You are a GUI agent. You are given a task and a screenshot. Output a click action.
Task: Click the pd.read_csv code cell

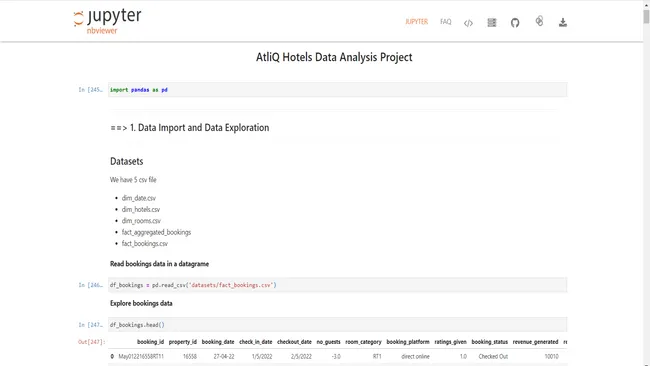[337, 285]
